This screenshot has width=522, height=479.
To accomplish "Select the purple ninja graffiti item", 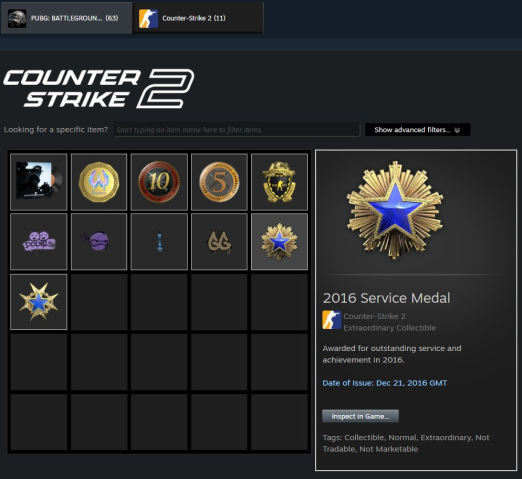I will (x=99, y=242).
